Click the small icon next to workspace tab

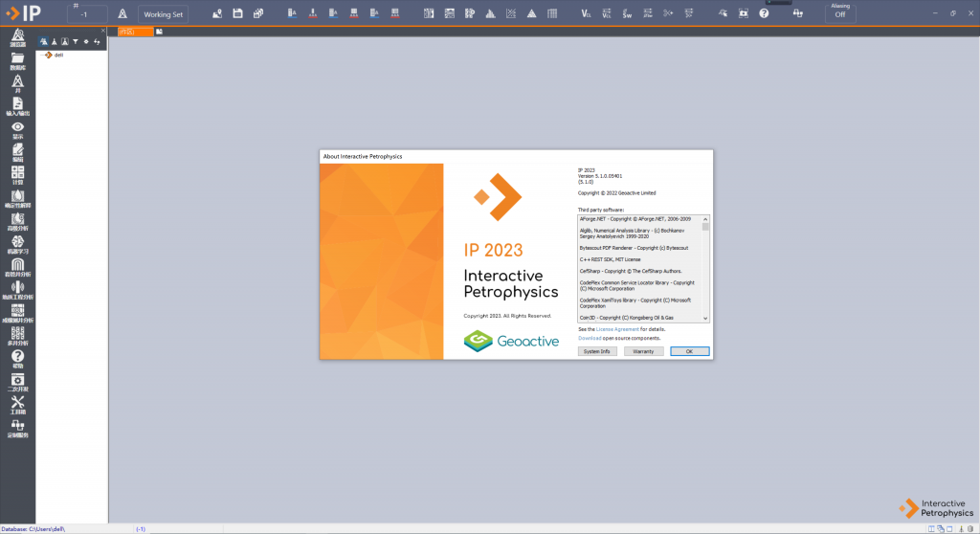coord(160,32)
